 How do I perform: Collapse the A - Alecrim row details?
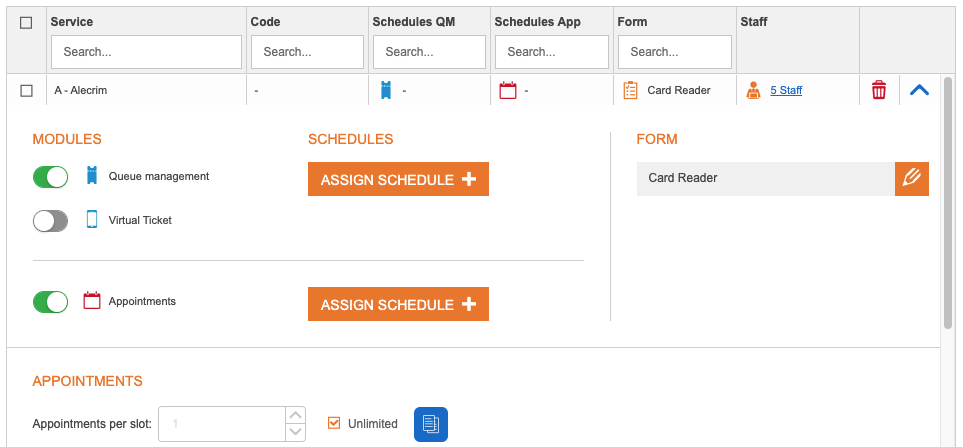pos(920,90)
